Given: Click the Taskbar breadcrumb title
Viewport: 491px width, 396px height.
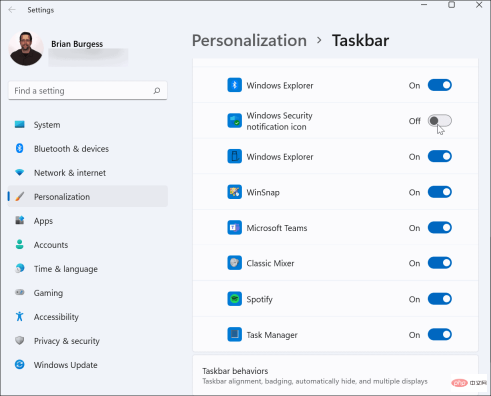Looking at the screenshot, I should (360, 41).
